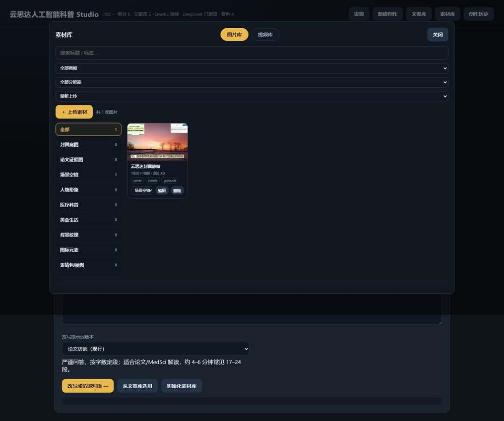Viewport: 504px width, 421px height.
Task: Open 素材库 in the top navigation bar
Action: (448, 14)
